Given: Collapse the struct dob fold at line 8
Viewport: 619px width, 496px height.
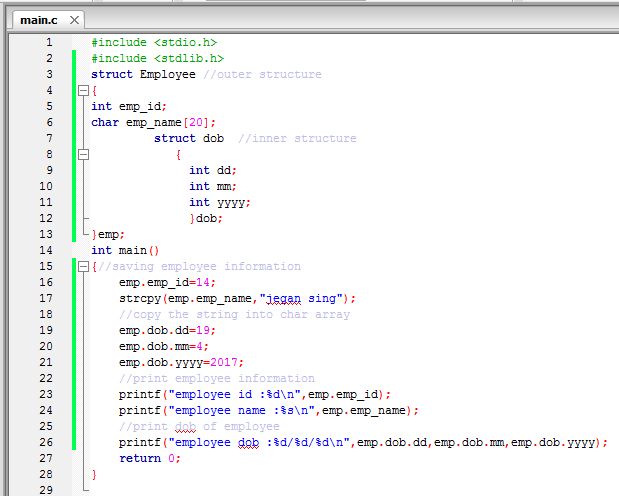Looking at the screenshot, I should [83, 154].
